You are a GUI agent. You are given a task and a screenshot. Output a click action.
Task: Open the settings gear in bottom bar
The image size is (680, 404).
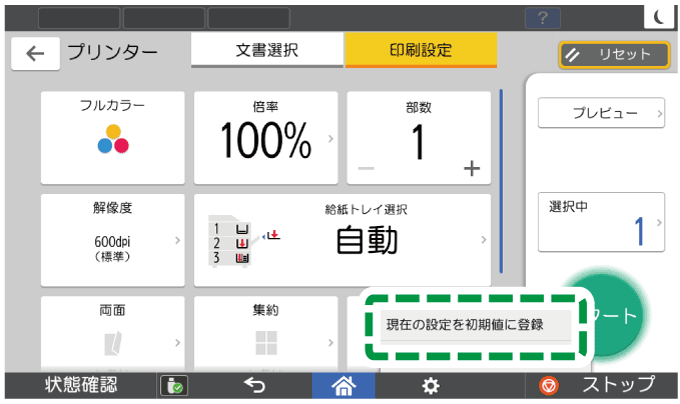point(431,385)
